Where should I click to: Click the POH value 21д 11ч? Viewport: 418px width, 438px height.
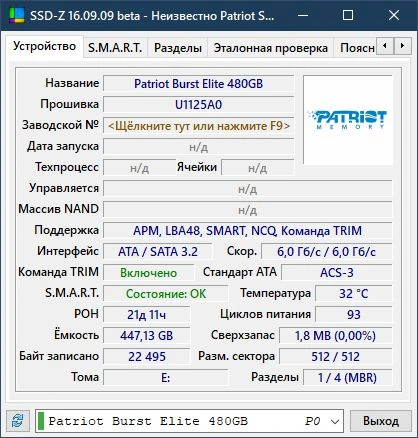[147, 315]
